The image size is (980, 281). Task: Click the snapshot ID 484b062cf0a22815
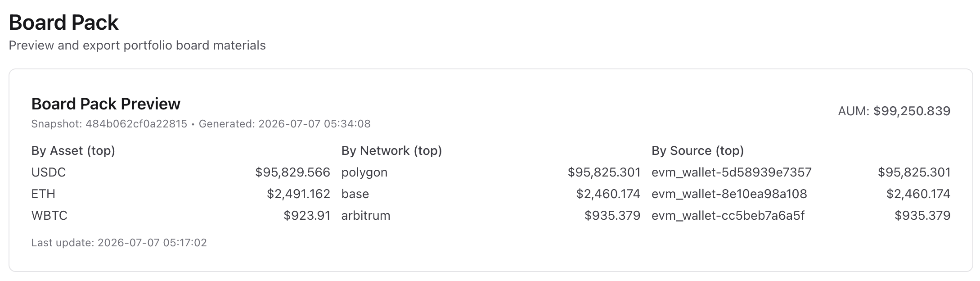pyautogui.click(x=136, y=124)
